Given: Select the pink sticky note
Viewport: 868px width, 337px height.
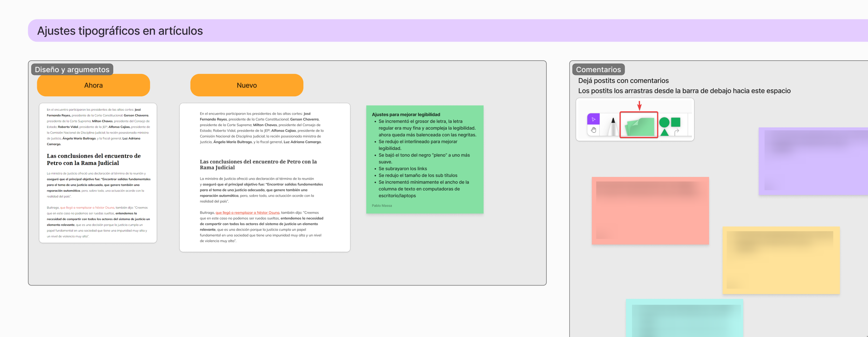Looking at the screenshot, I should [650, 211].
